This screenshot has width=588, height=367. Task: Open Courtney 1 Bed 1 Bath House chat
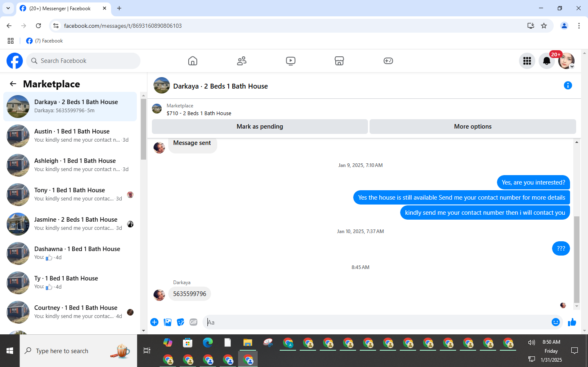70,312
